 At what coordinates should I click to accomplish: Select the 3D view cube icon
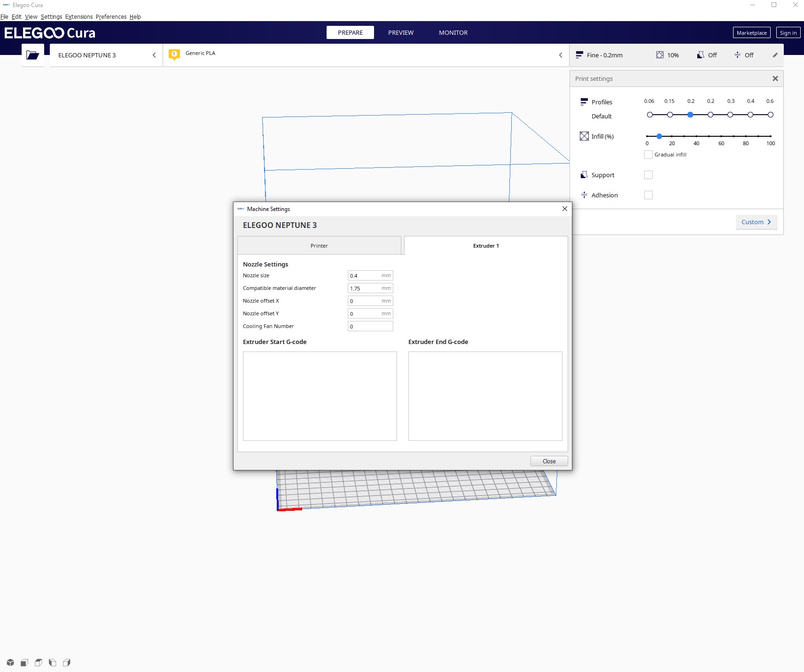10,663
